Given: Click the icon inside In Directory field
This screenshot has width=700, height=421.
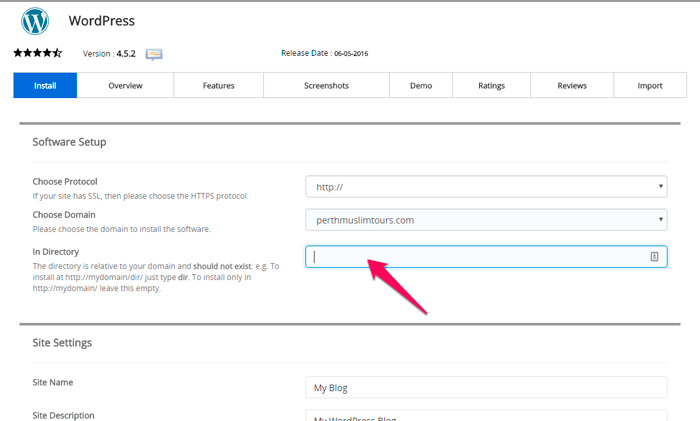Looking at the screenshot, I should tap(654, 257).
